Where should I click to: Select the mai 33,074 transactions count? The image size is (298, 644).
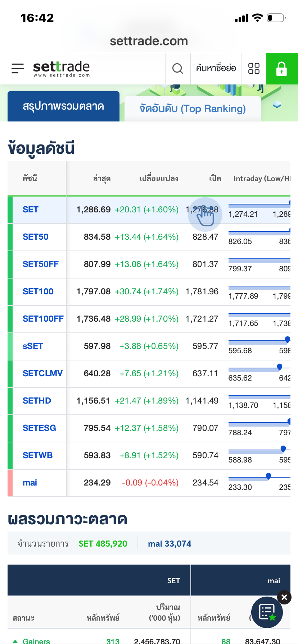tap(170, 544)
